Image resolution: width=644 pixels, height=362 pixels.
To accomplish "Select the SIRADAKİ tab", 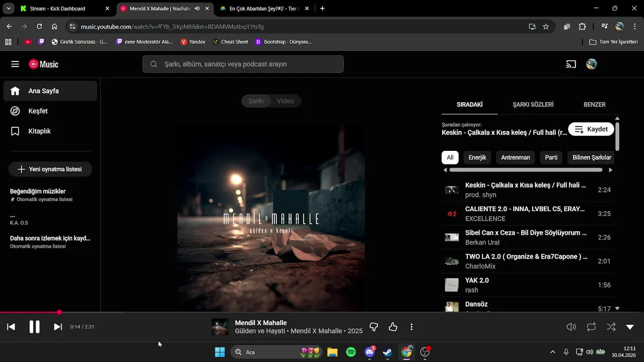I will 469,105.
